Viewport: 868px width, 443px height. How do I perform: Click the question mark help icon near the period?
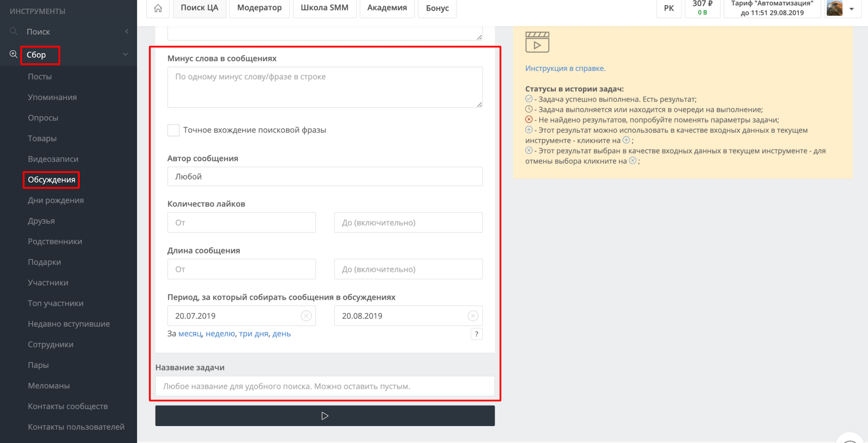click(x=476, y=334)
